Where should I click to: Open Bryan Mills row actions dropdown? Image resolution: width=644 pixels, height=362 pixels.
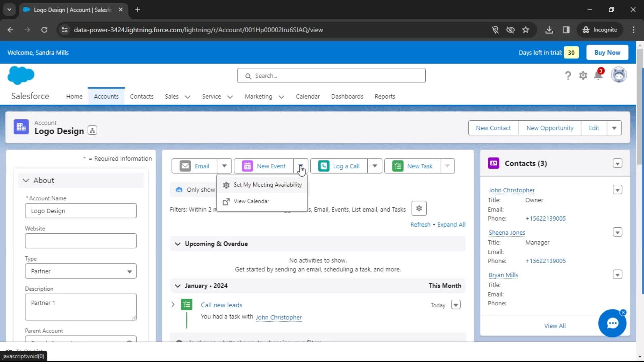[618, 275]
